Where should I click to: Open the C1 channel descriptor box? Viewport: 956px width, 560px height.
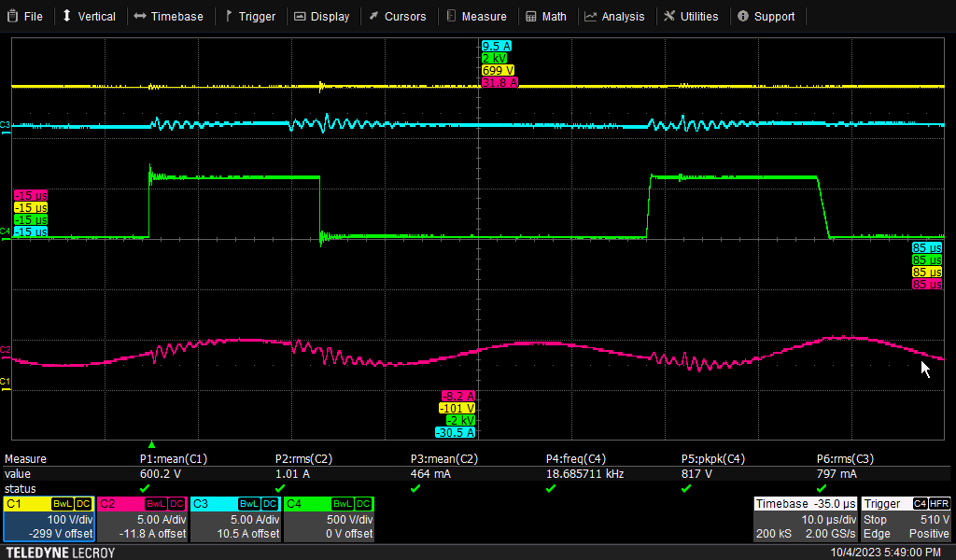(49, 519)
